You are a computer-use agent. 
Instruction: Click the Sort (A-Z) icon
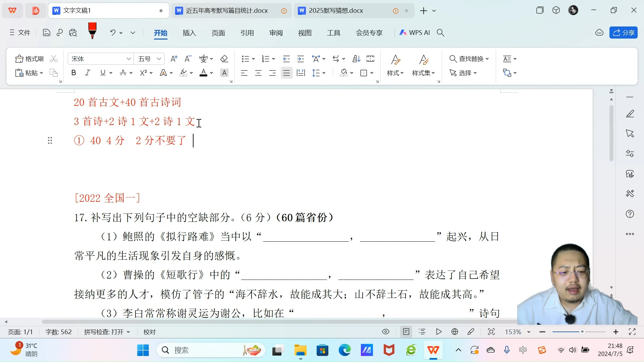(356, 59)
